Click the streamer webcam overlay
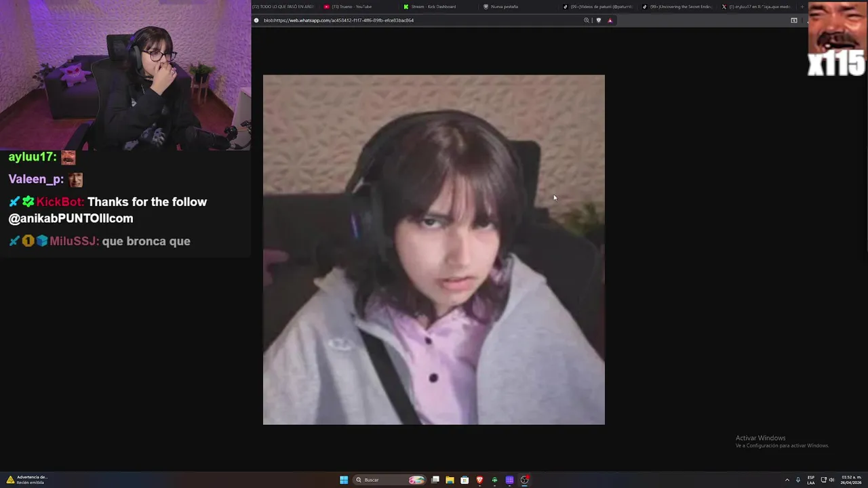Screen dimensions: 868x488 125,75
